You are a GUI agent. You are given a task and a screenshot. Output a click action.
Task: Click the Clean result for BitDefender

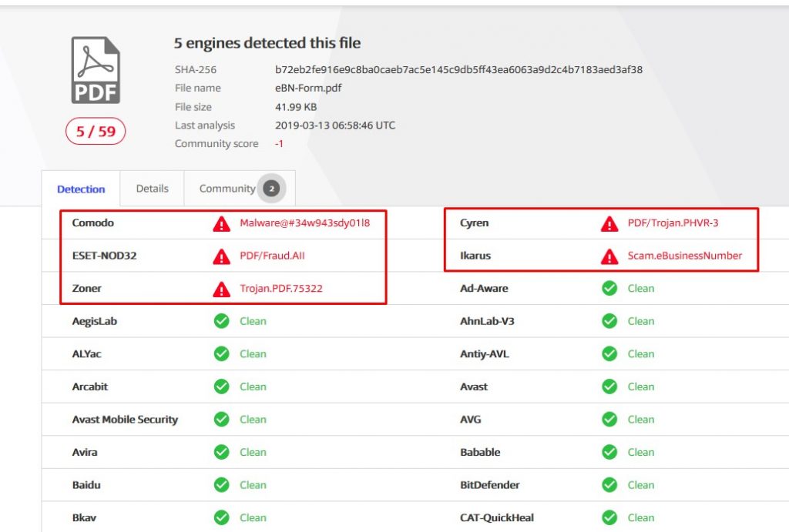point(640,485)
